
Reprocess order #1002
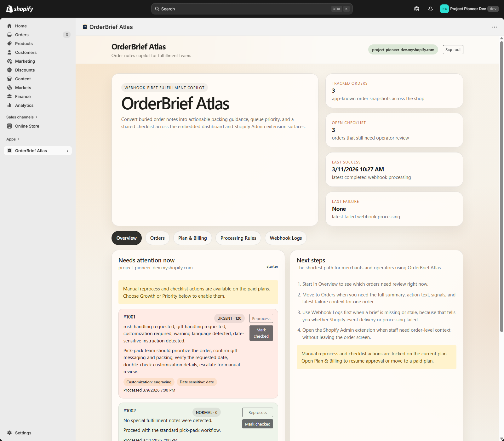pos(258,412)
